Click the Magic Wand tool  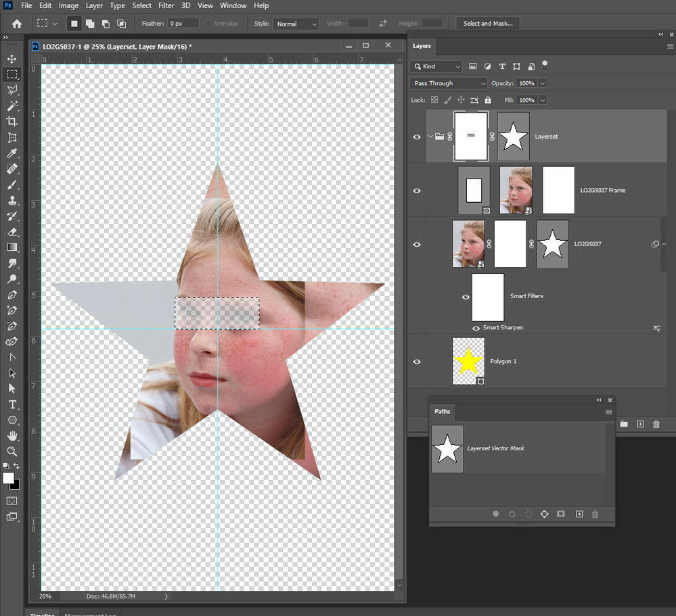pos(12,106)
